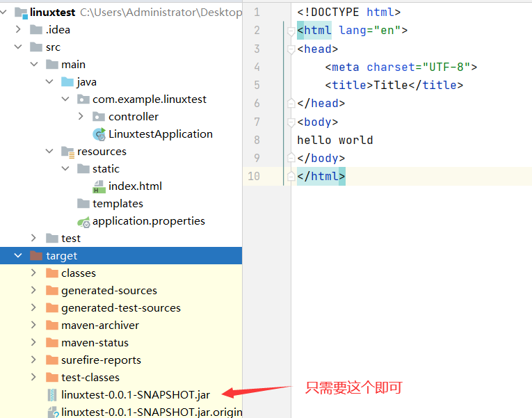Viewport: 532px width, 418px height.
Task: Click the controller package icon
Action: pos(99,117)
